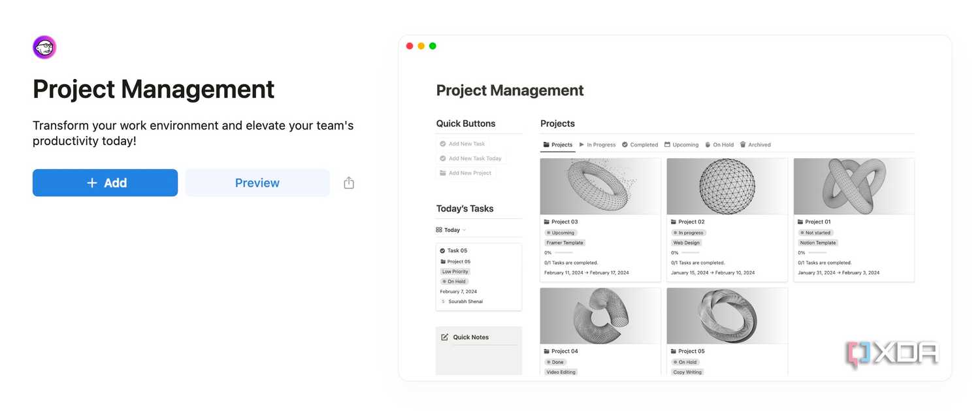Screen dimensions: 980x411
Task: Click the Framer Template tag
Action: point(564,243)
